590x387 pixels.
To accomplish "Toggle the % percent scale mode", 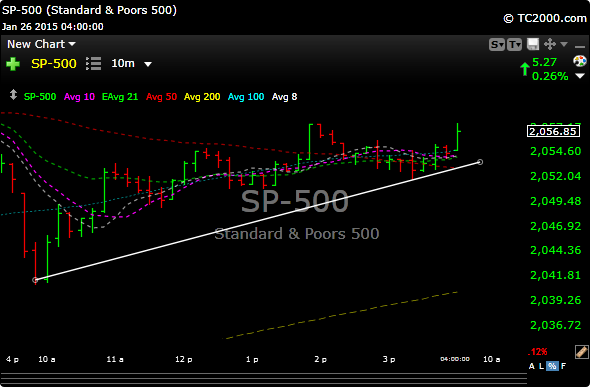I will tap(552, 366).
